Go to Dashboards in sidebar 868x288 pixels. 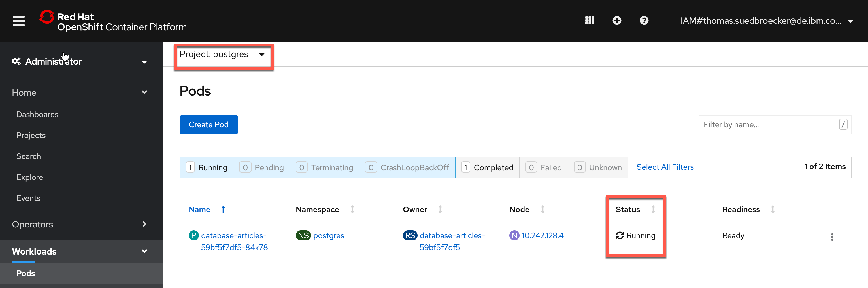37,114
